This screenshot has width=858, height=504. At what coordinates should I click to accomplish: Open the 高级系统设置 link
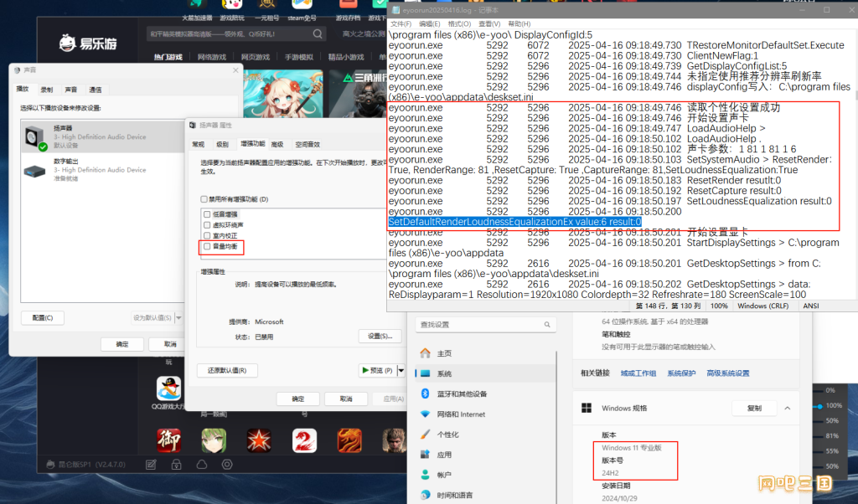click(x=728, y=373)
